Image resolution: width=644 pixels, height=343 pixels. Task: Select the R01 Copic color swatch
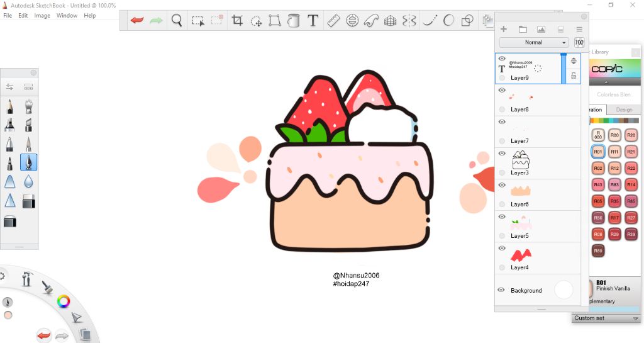(598, 152)
